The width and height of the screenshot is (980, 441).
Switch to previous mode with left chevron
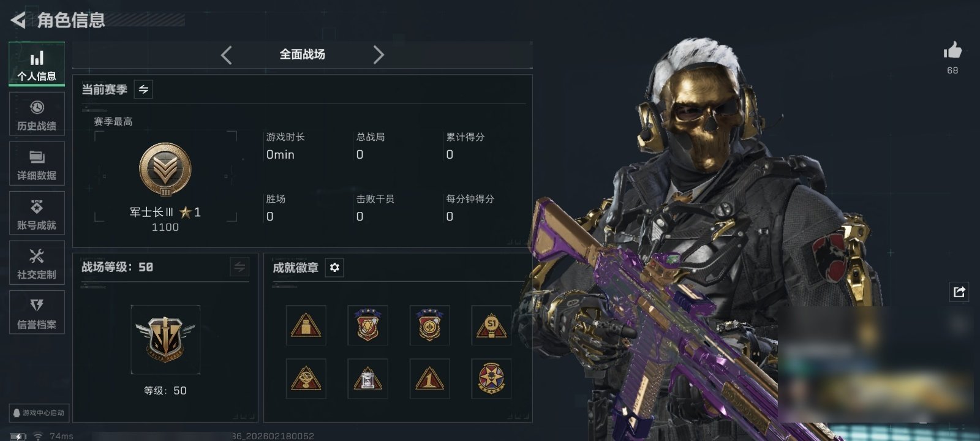coord(226,55)
